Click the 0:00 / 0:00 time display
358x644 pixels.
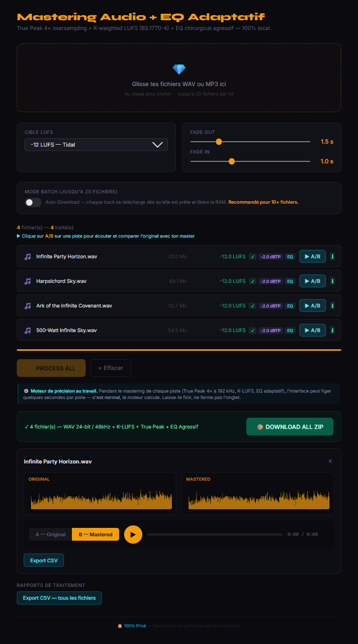click(302, 534)
